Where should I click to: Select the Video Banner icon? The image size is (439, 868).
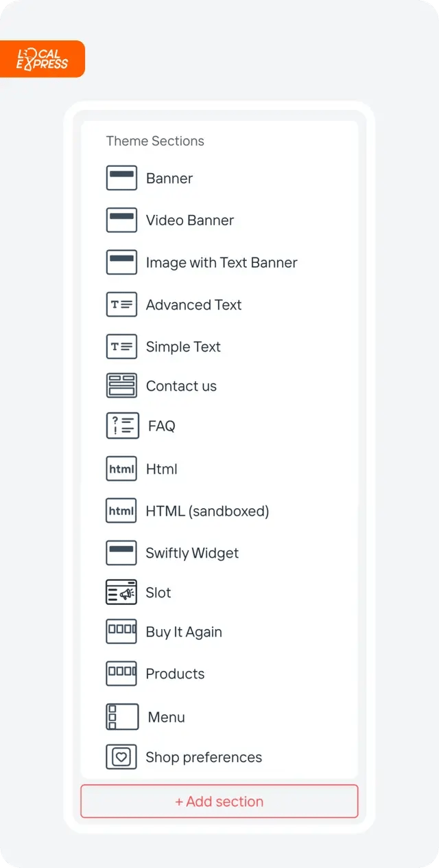click(x=121, y=220)
